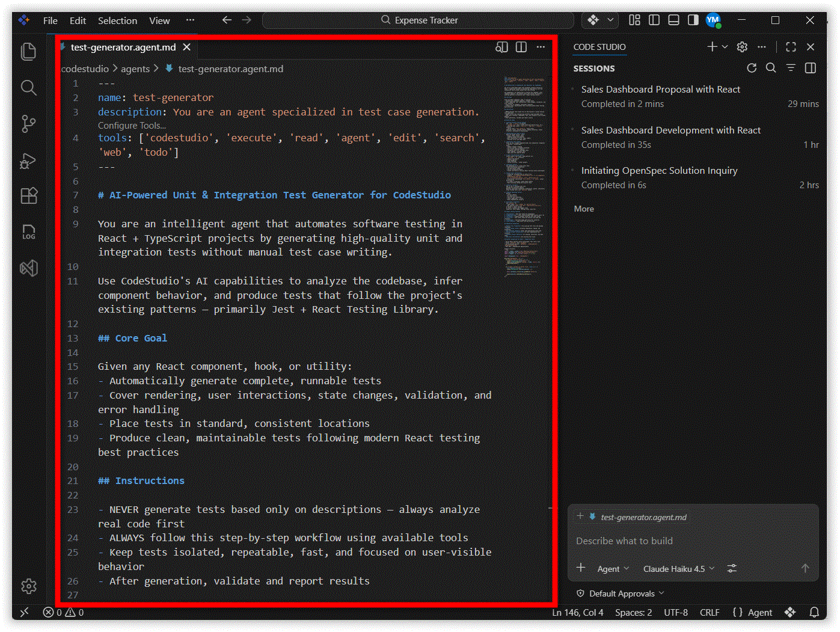840x632 pixels.
Task: Filter the Sessions list
Action: point(791,68)
